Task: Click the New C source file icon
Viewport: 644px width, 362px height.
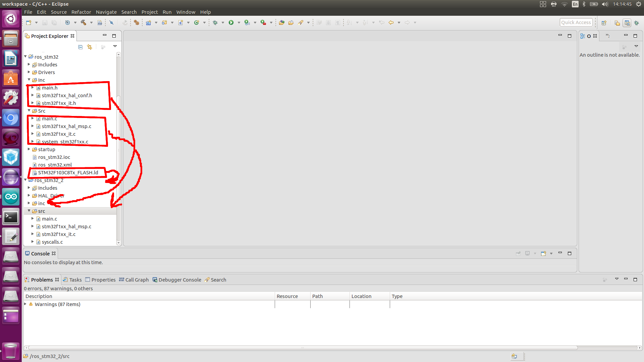Action: (x=181, y=22)
